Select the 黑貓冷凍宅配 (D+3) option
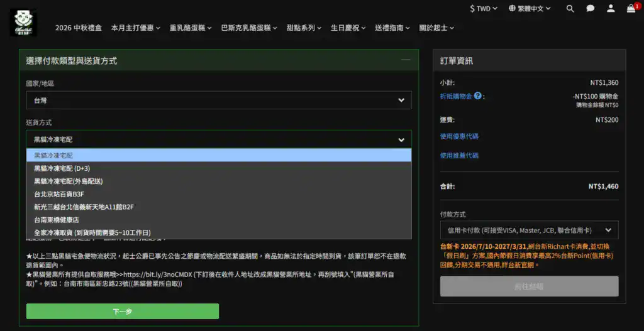This screenshot has height=331, width=644. tap(218, 168)
